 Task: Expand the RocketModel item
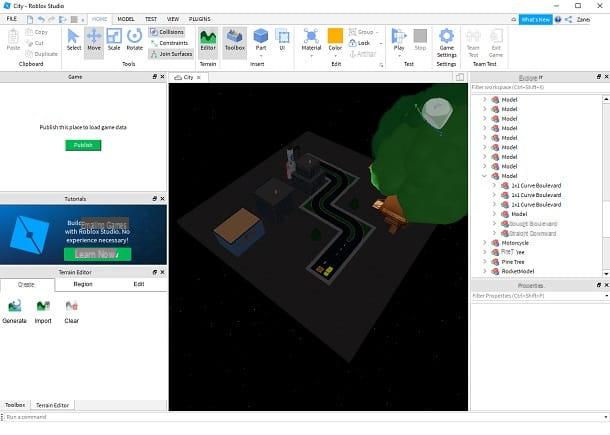484,271
